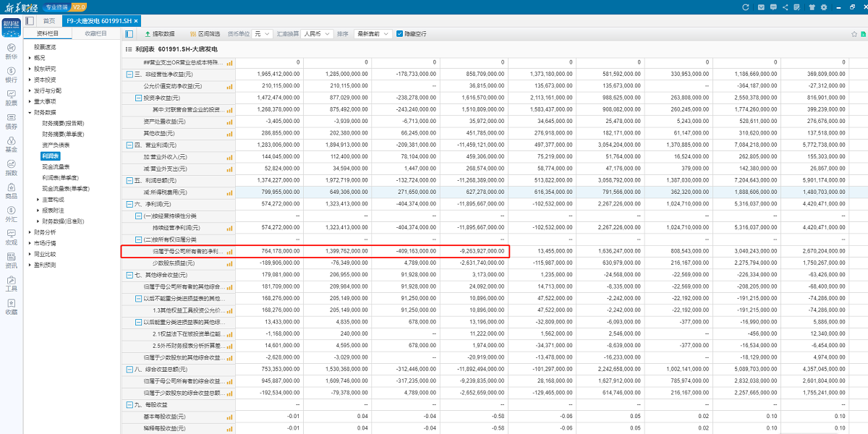868x434 pixels.
Task: Switch to the 首页 tab
Action: click(x=48, y=21)
